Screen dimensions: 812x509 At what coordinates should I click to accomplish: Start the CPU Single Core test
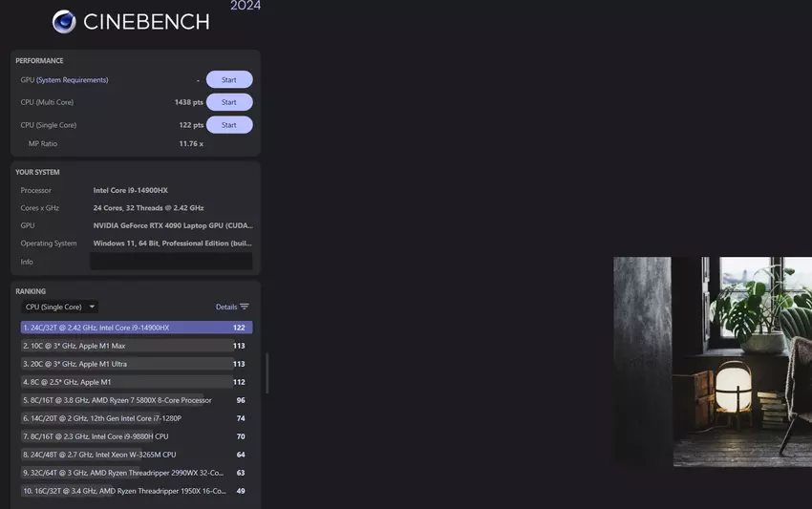click(x=229, y=125)
